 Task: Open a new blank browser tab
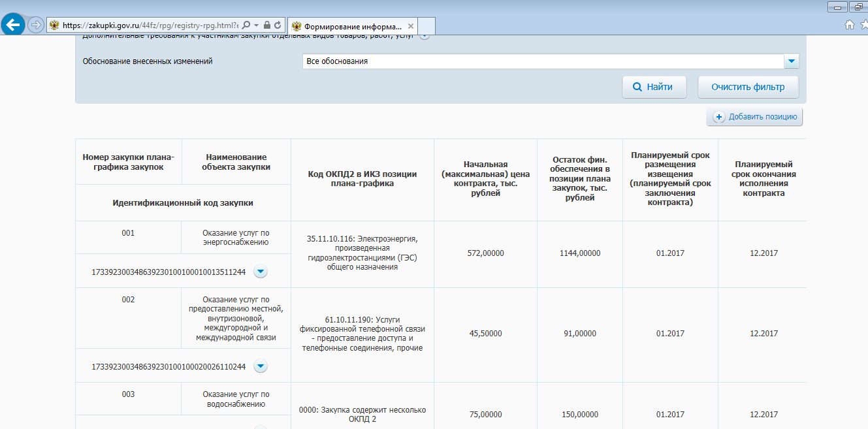pyautogui.click(x=426, y=27)
